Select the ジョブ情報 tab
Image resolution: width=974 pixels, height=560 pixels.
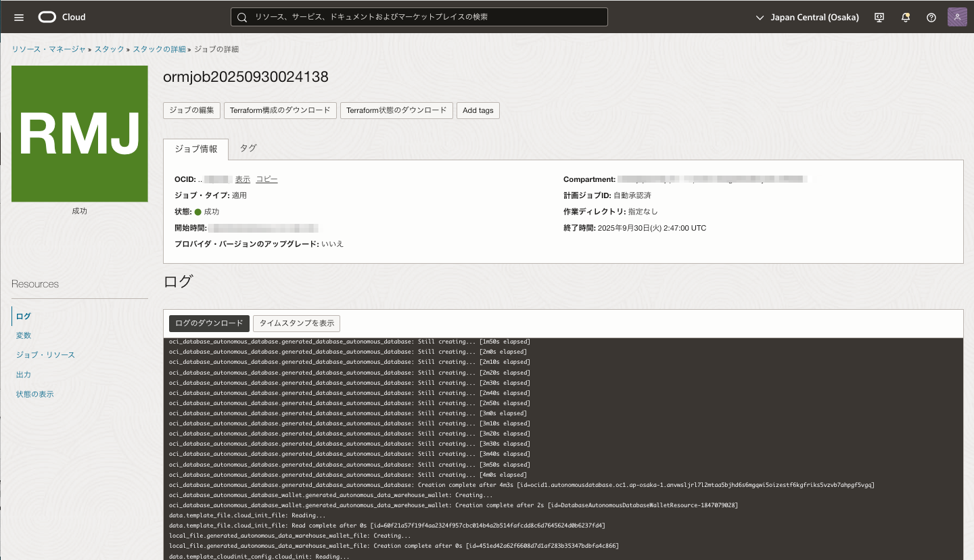196,148
